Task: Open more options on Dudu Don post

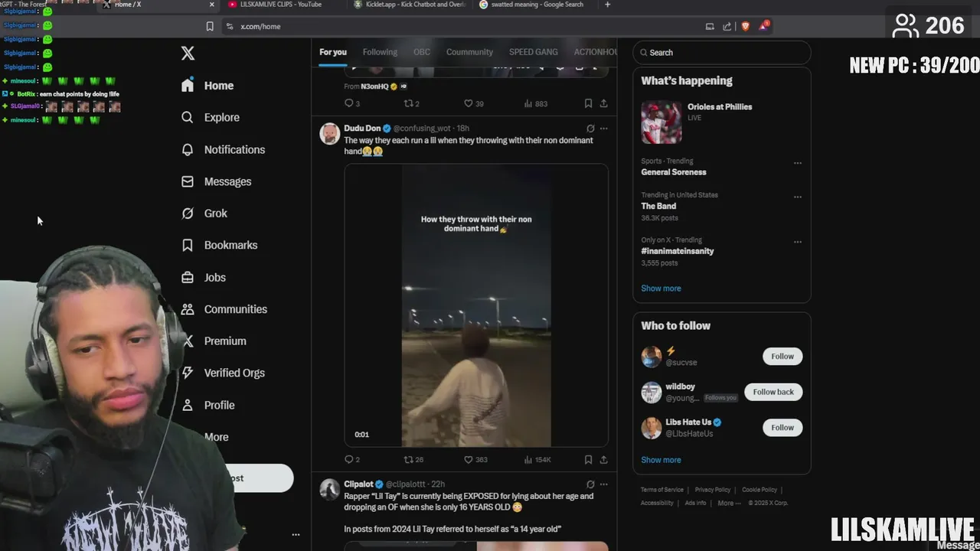Action: coord(603,129)
